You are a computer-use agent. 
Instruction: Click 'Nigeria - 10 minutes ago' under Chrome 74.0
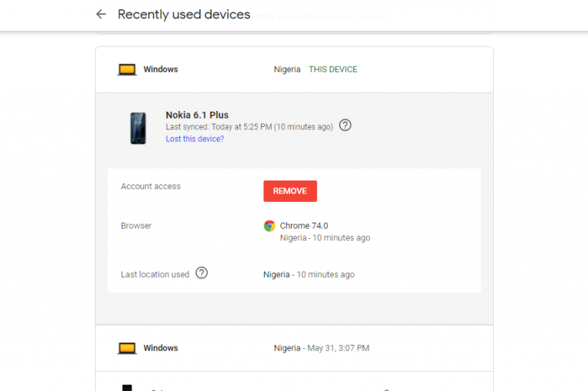pos(325,238)
